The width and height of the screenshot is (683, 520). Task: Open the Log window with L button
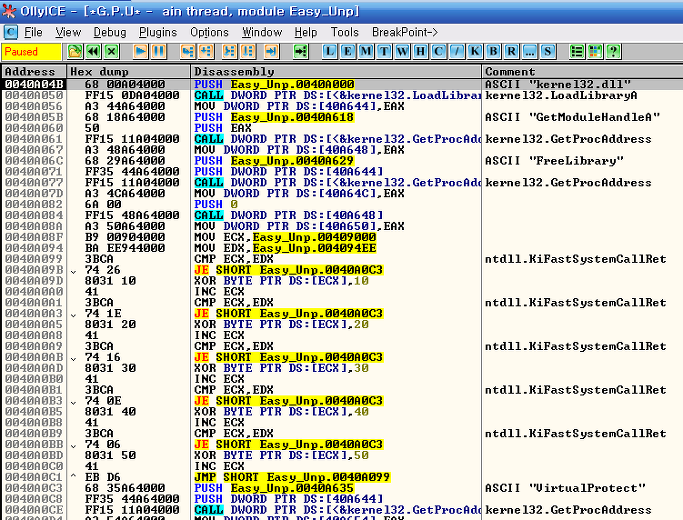coord(329,52)
